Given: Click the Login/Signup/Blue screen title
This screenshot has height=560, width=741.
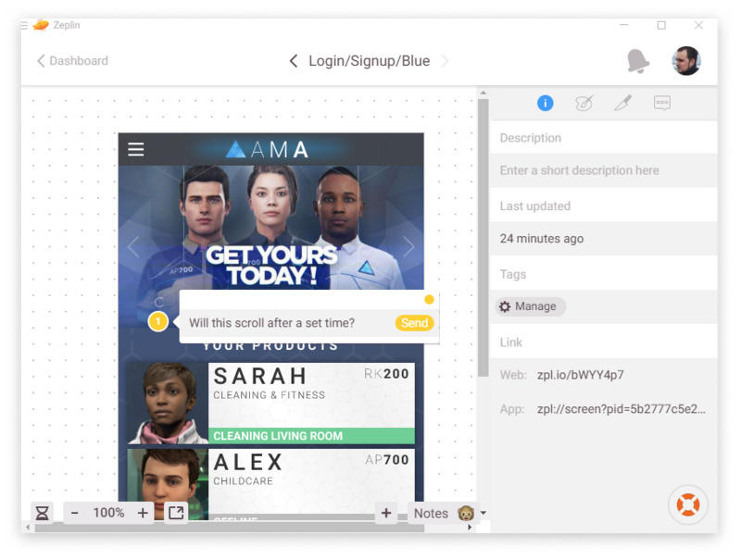Looking at the screenshot, I should pyautogui.click(x=369, y=60).
